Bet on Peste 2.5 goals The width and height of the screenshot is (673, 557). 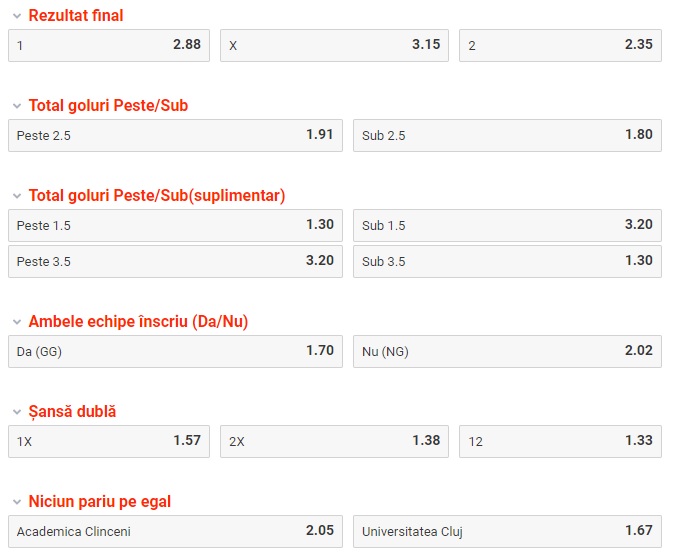point(175,135)
